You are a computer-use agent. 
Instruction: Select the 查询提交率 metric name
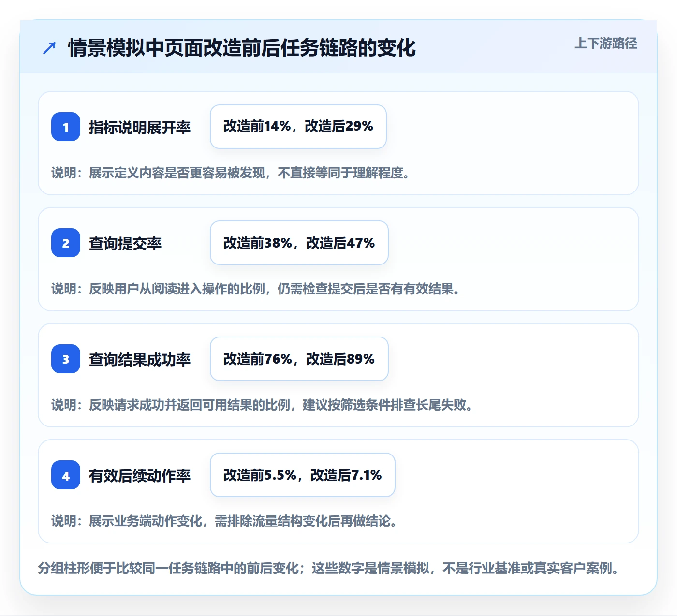[125, 243]
